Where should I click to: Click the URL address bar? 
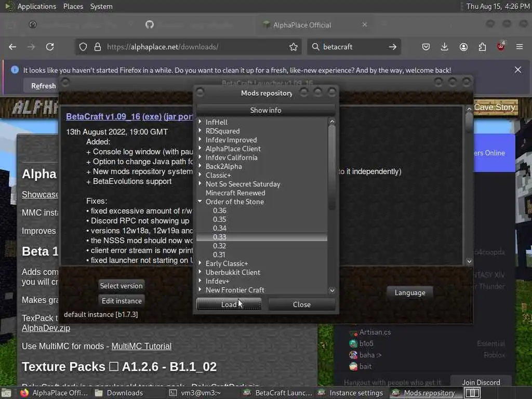click(188, 47)
